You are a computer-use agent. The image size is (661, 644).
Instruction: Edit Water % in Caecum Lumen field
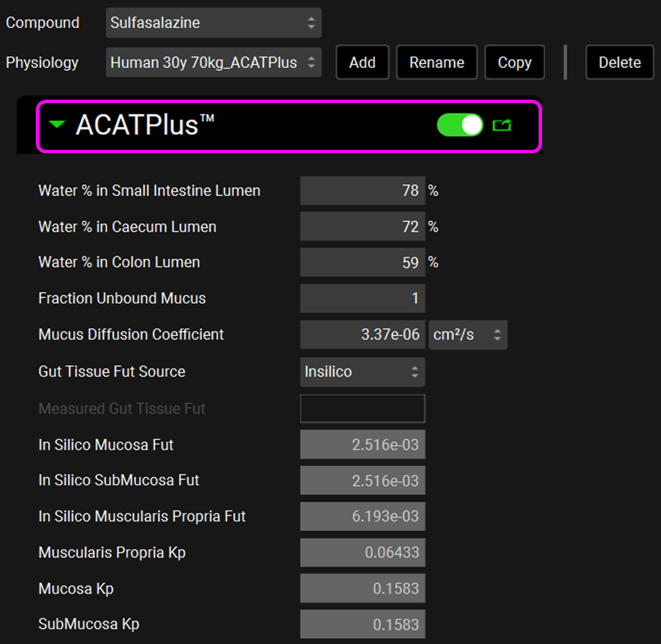click(x=362, y=227)
